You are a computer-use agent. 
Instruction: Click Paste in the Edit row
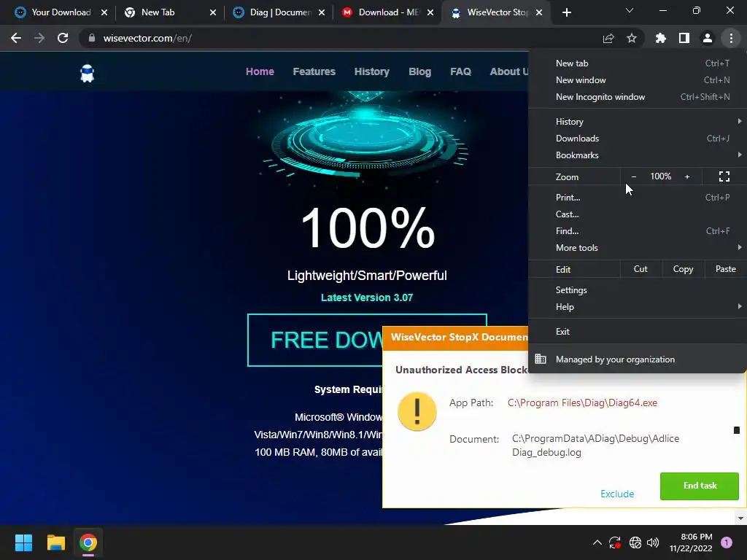(726, 269)
